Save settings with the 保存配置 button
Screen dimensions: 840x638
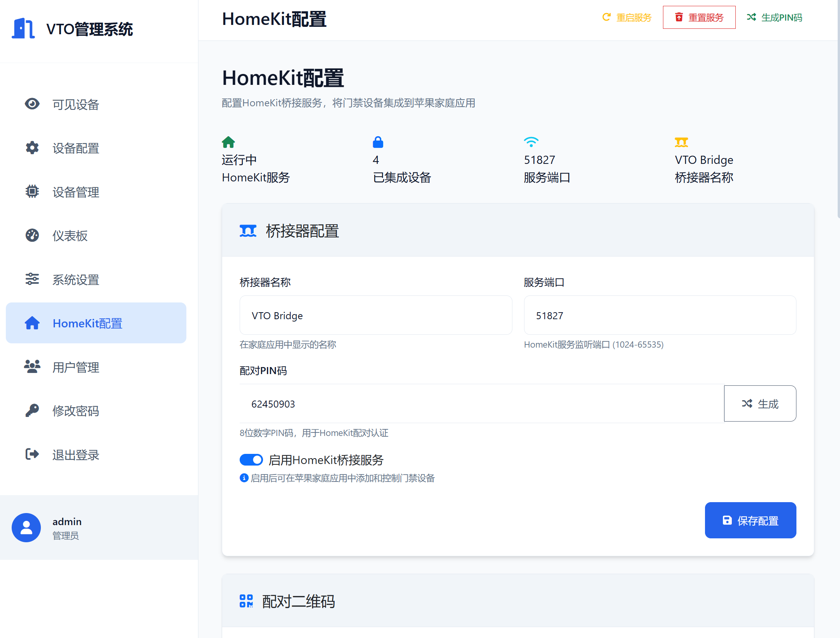[750, 520]
